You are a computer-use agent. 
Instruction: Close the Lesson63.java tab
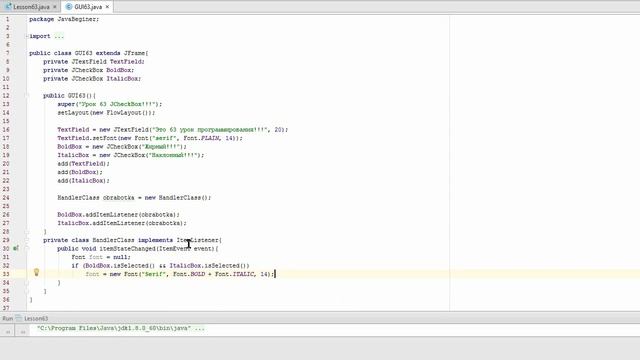tap(55, 7)
